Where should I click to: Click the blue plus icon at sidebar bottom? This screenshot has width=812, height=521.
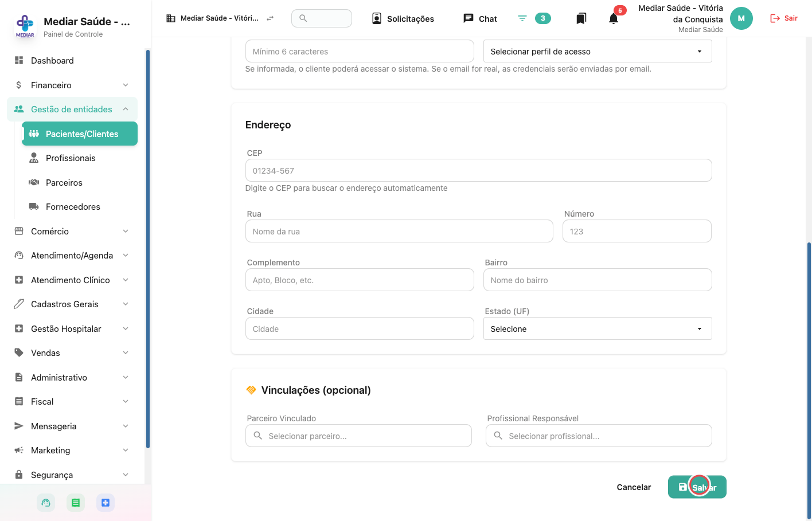pos(106,503)
